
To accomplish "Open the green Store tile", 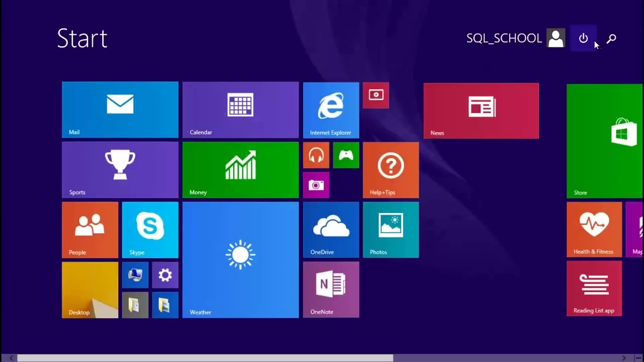I will pos(605,141).
